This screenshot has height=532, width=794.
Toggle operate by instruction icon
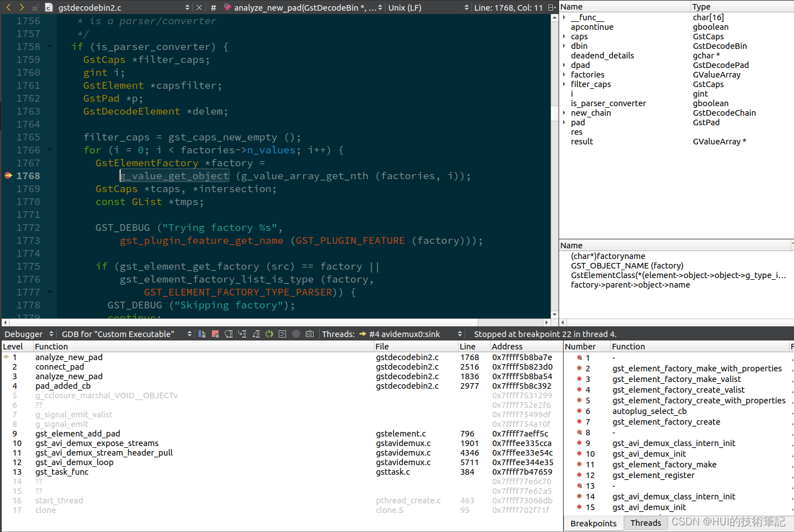[283, 334]
